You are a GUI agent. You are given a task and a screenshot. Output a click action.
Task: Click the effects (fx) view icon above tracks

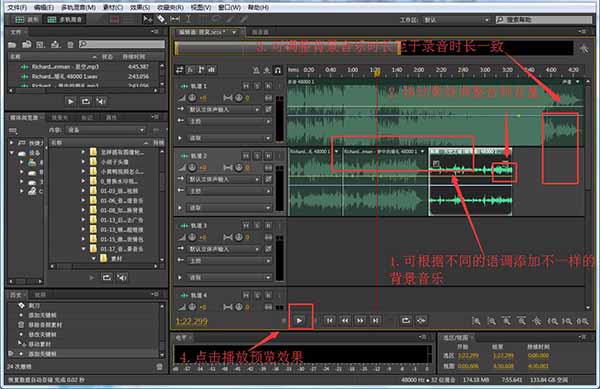(x=190, y=70)
